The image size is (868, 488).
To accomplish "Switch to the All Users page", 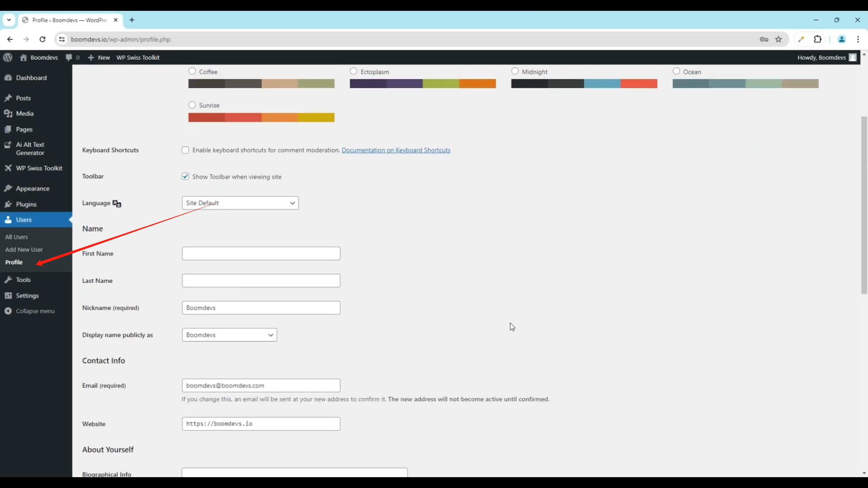I will [16, 236].
